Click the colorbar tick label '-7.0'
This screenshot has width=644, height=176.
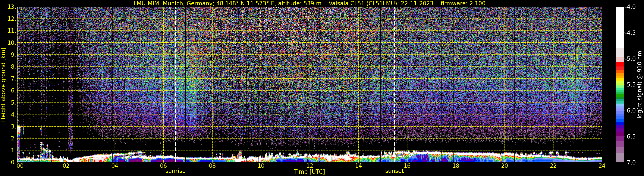[x=630, y=163]
